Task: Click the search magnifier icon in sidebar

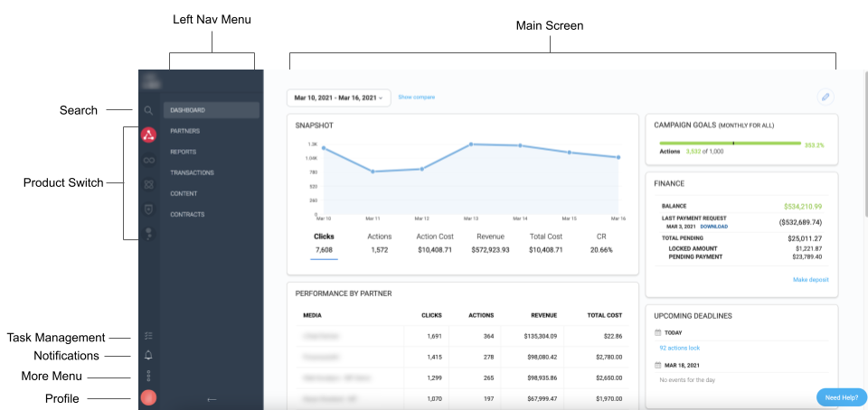Action: [148, 110]
